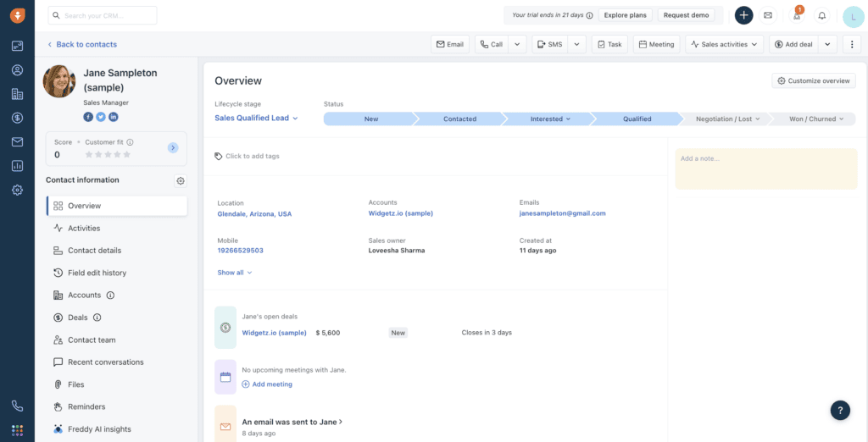
Task: Open Jane's Facebook profile icon
Action: 88,117
